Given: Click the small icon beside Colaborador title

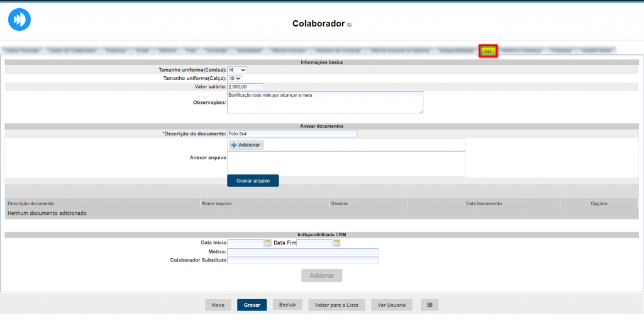Looking at the screenshot, I should pos(350,25).
